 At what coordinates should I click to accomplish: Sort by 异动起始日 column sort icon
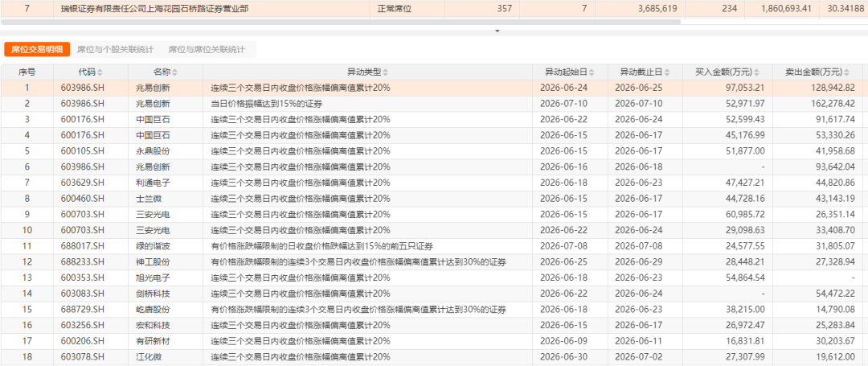[x=592, y=72]
